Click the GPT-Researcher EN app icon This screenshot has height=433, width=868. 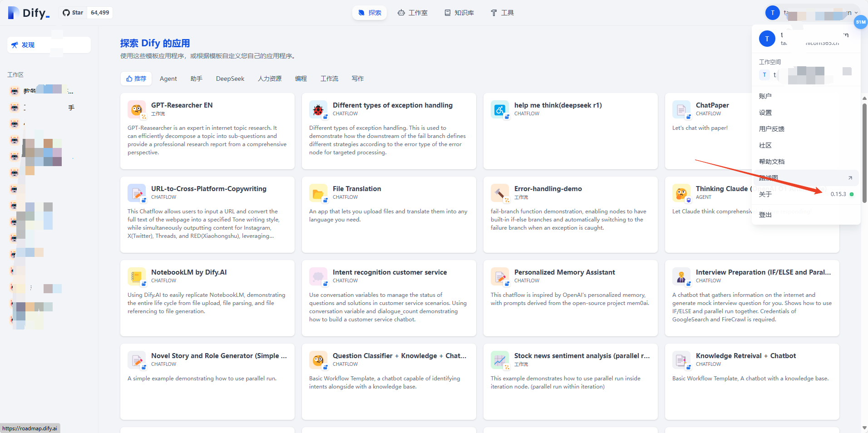(x=137, y=109)
